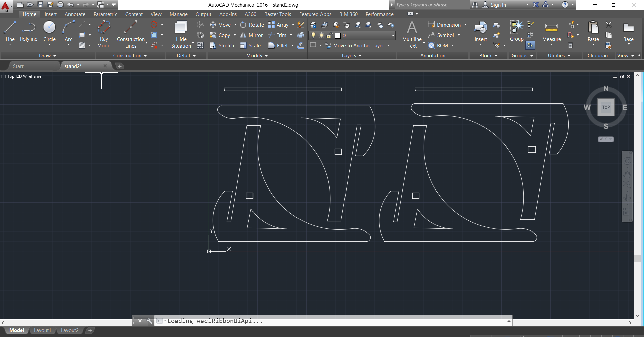This screenshot has width=644, height=337.
Task: Click the Insert block tool
Action: (x=480, y=32)
